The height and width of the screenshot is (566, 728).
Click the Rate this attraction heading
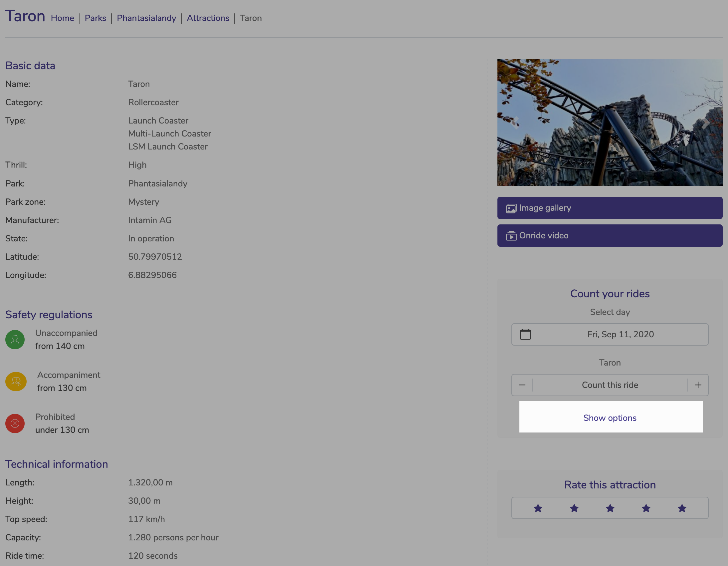click(610, 485)
